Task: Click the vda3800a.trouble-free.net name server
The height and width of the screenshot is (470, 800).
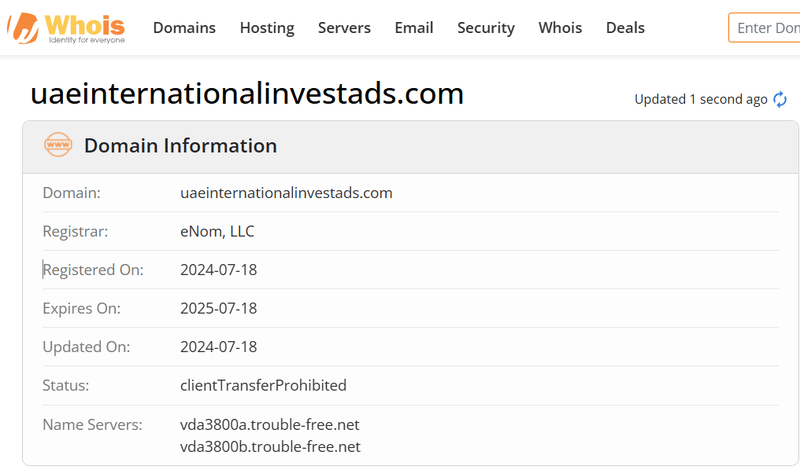Action: [269, 425]
